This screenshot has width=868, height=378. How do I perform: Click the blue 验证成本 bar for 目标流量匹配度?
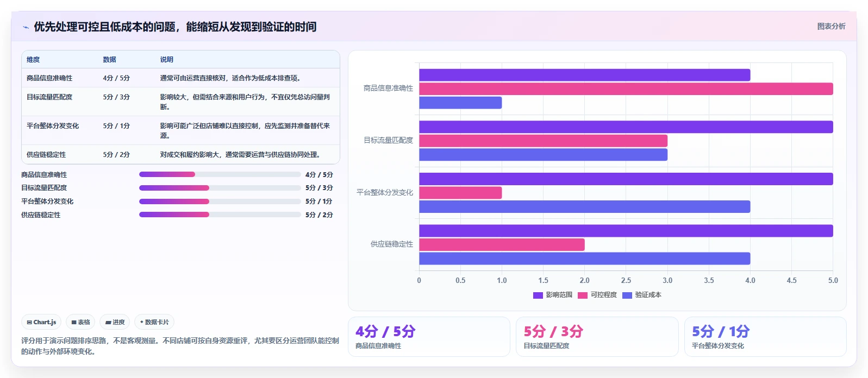tap(543, 155)
